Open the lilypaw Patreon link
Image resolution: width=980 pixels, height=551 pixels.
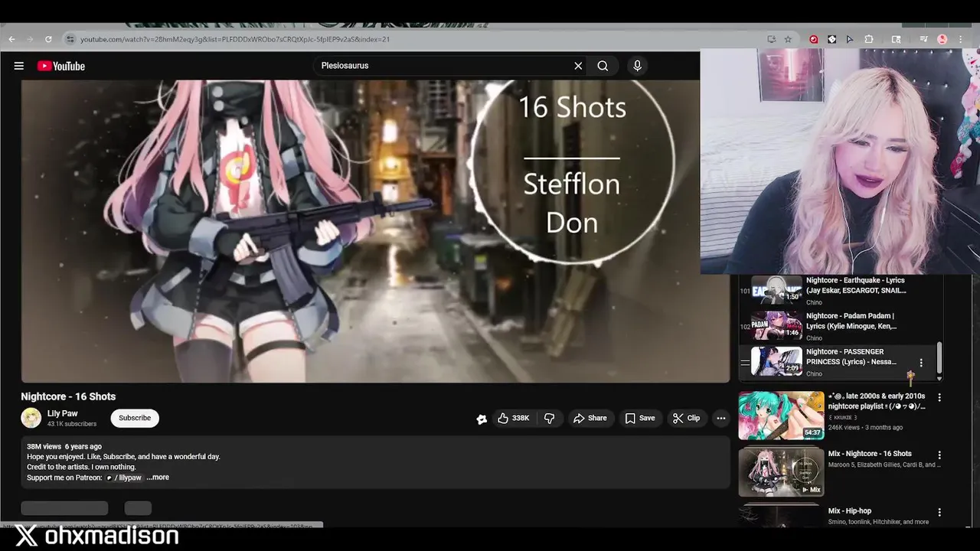pos(124,478)
